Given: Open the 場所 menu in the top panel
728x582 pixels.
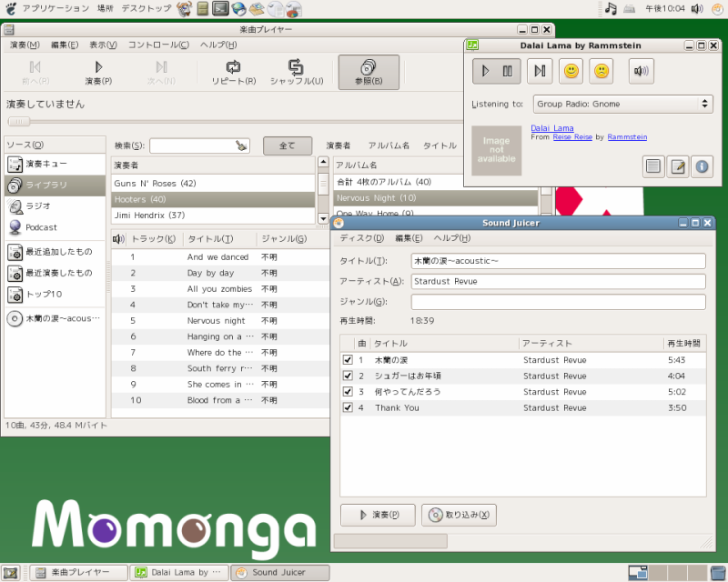Looking at the screenshot, I should (106, 8).
